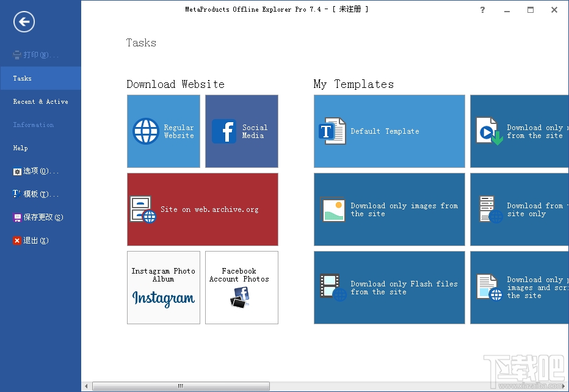Viewport: 569px width, 392px height.
Task: Open 选项(O) options
Action: (x=34, y=171)
